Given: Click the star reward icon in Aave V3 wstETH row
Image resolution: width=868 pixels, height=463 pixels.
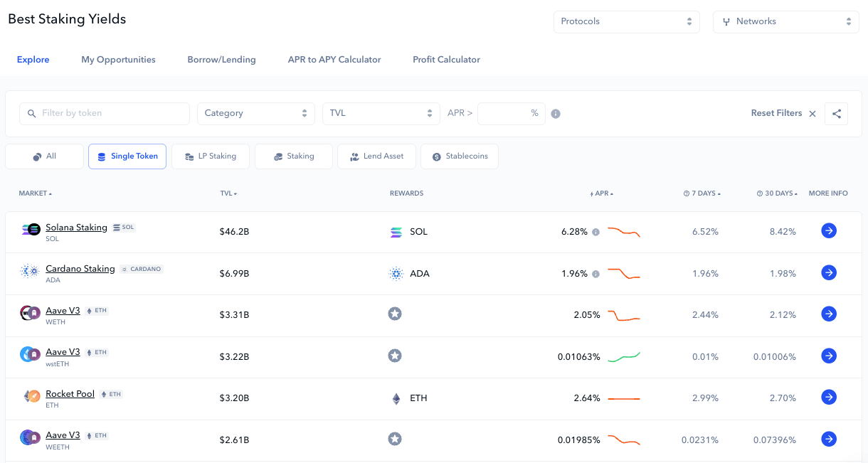Looking at the screenshot, I should click(x=395, y=356).
